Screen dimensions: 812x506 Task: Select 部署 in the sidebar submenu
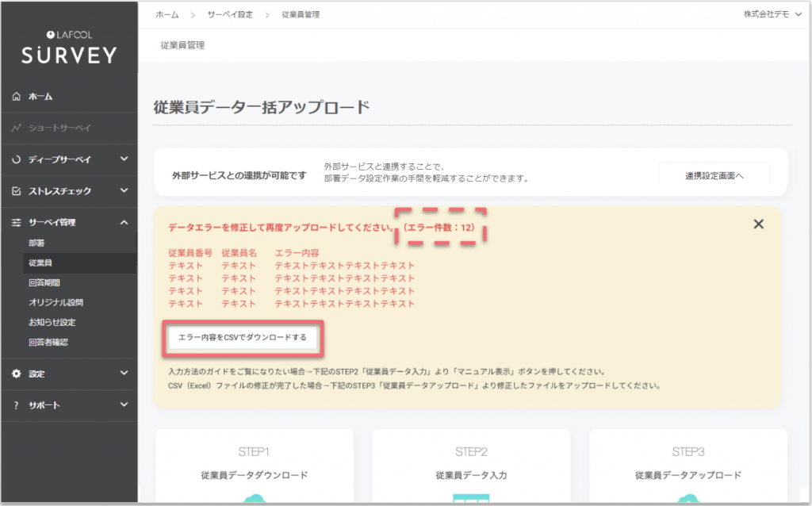[37, 243]
